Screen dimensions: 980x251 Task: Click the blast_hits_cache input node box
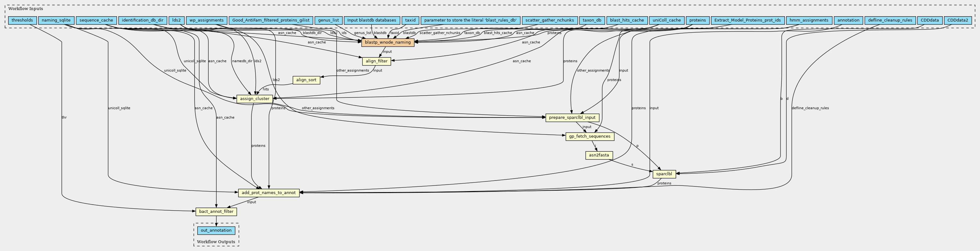[627, 20]
